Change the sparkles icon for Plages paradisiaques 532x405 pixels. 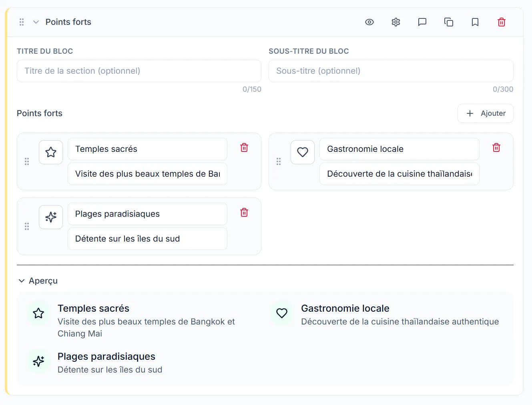coord(51,217)
